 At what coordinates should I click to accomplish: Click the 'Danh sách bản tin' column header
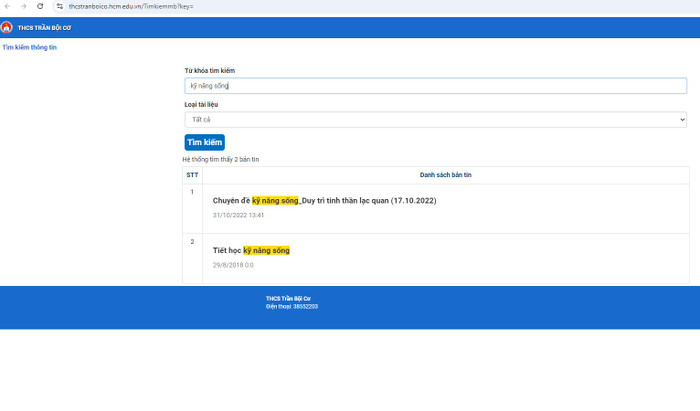[445, 174]
